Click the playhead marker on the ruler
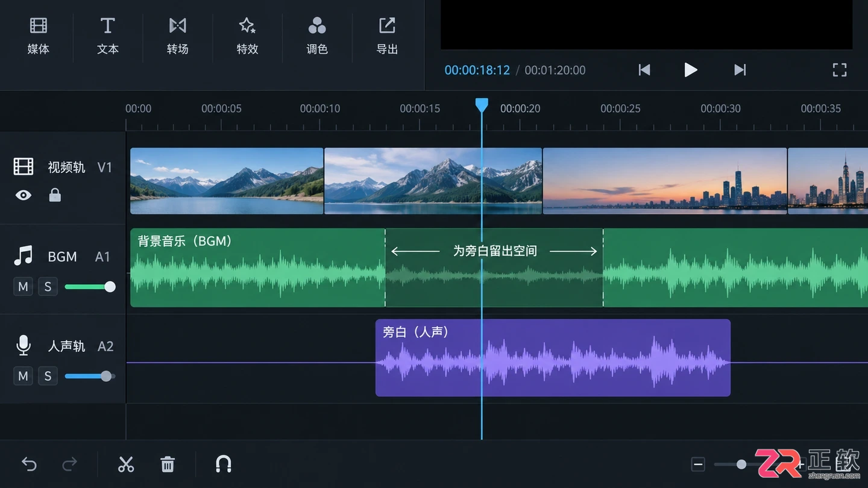Screen dimensions: 868x488 coord(482,105)
